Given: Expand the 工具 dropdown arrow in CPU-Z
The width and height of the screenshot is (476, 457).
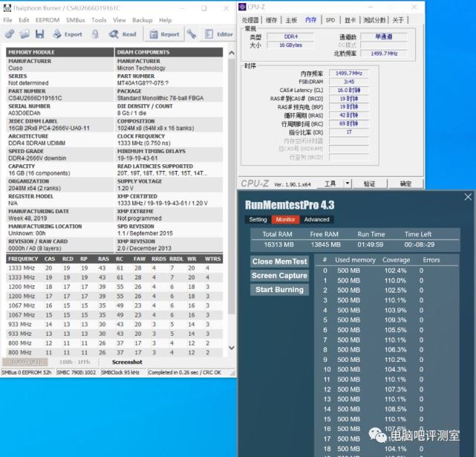Looking at the screenshot, I should pyautogui.click(x=348, y=184).
